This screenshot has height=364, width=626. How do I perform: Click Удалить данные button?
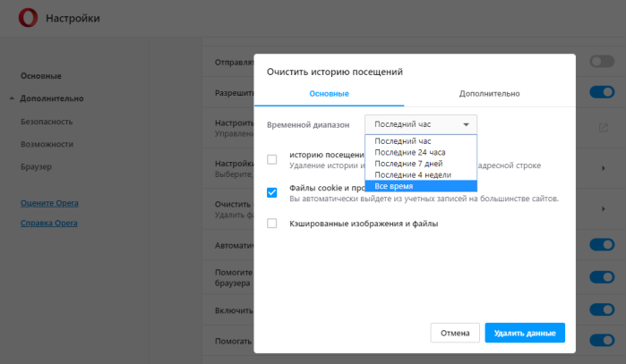click(x=525, y=333)
